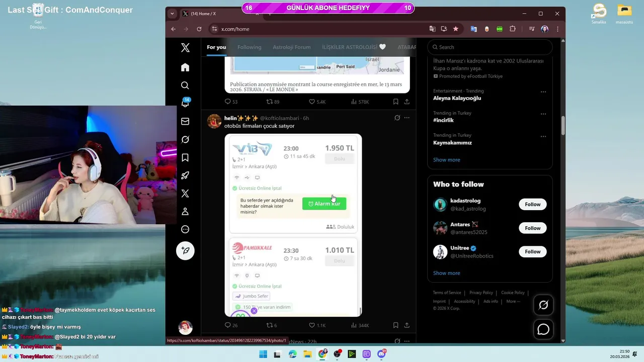
Task: Open Messages envelope icon in sidebar
Action: tap(185, 121)
